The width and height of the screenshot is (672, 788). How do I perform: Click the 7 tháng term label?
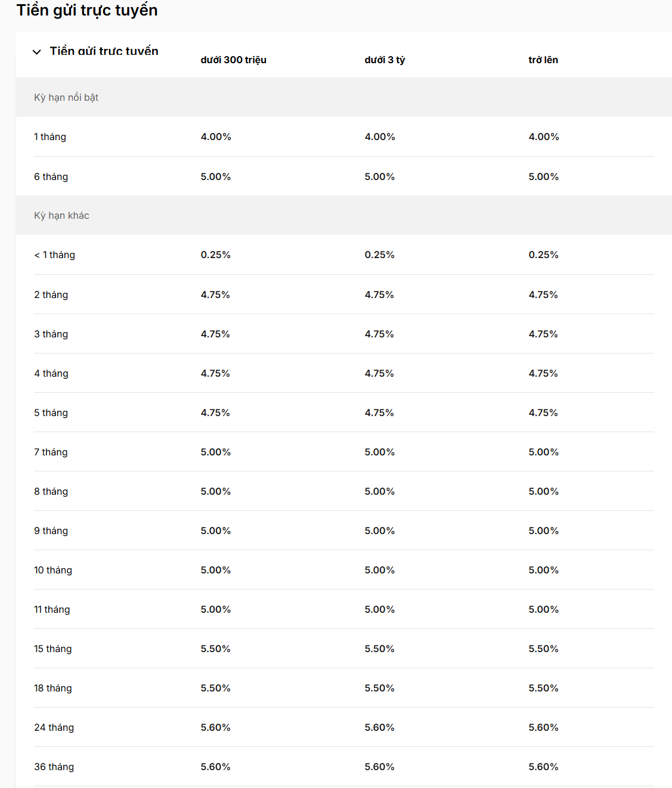[x=51, y=452]
